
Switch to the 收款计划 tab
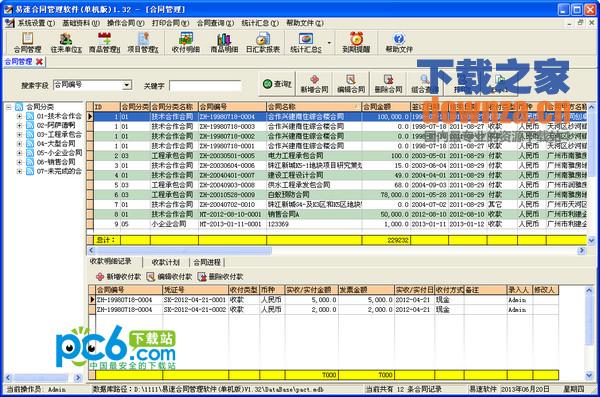click(166, 262)
